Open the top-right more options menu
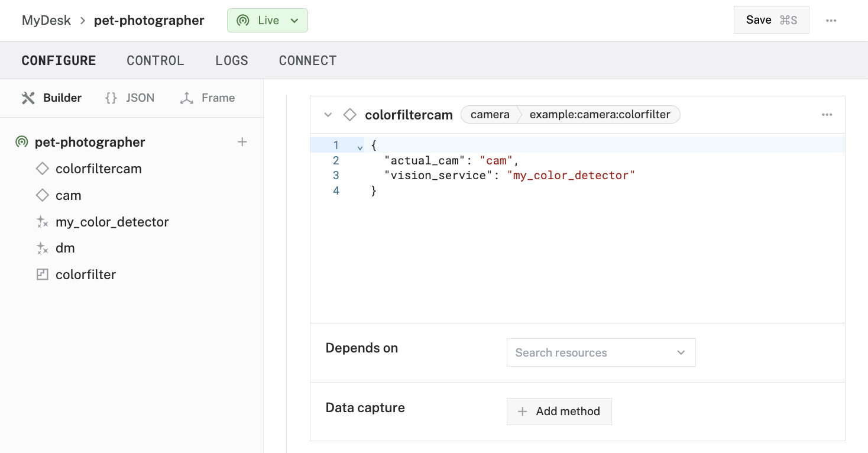This screenshot has height=453, width=868. tap(831, 20)
